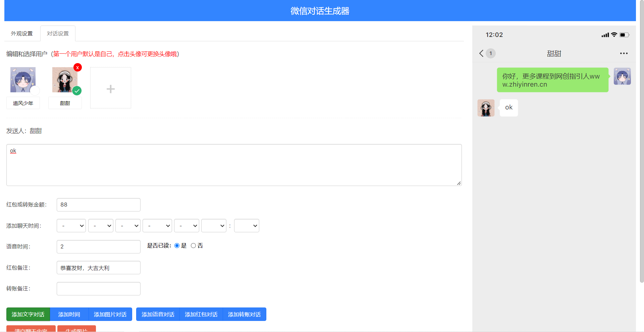Open the first chat time dropdown
Image resolution: width=644 pixels, height=332 pixels.
pyautogui.click(x=71, y=226)
